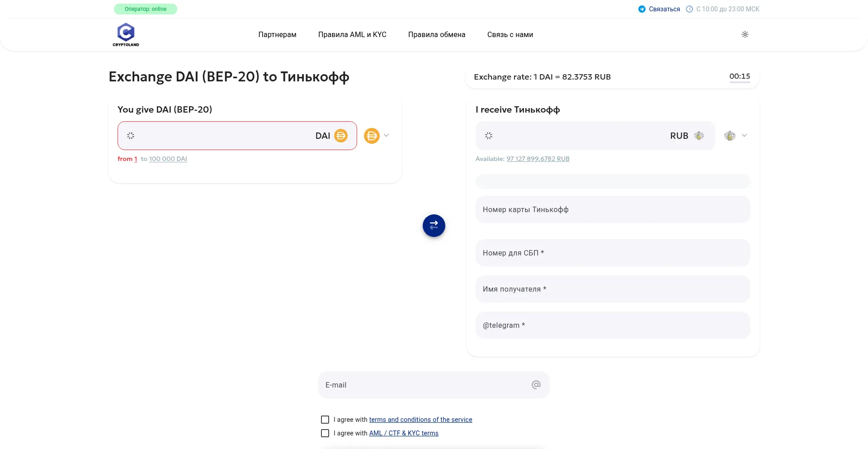The height and width of the screenshot is (449, 868).
Task: Expand receive-currency list with chevron arrow
Action: (x=744, y=135)
